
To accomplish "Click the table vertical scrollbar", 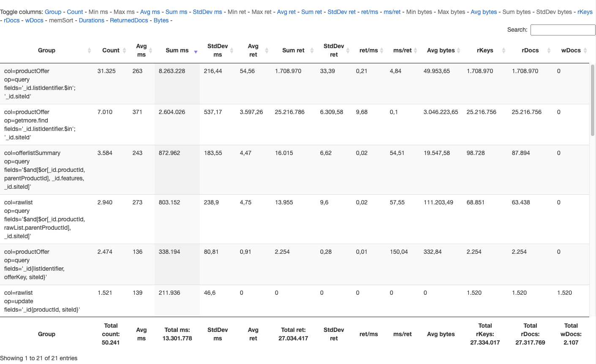I will 592,100.
